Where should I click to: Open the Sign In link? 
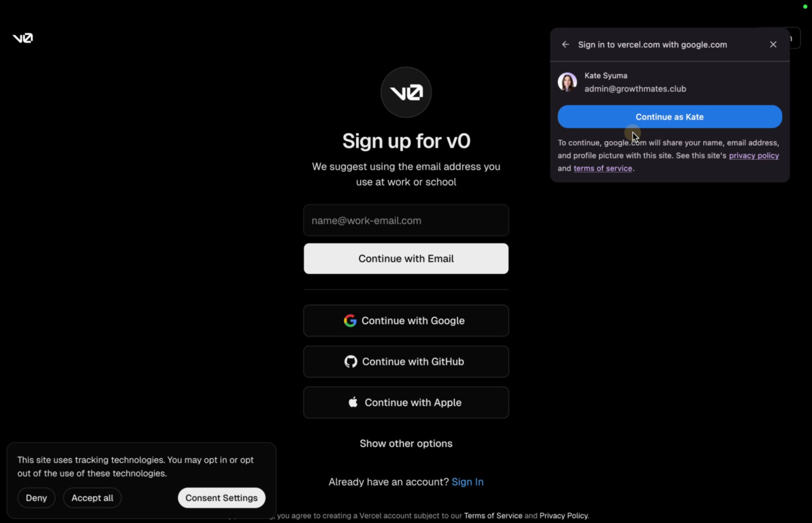click(468, 482)
